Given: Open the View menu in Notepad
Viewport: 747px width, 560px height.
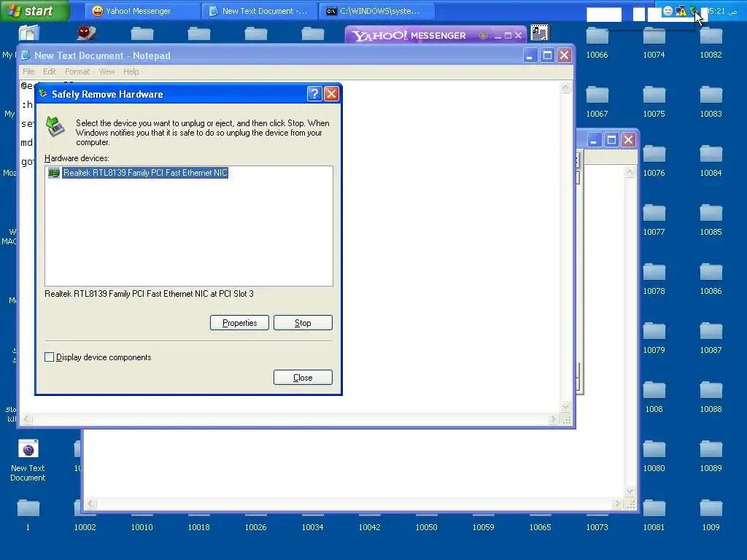Looking at the screenshot, I should tap(107, 71).
